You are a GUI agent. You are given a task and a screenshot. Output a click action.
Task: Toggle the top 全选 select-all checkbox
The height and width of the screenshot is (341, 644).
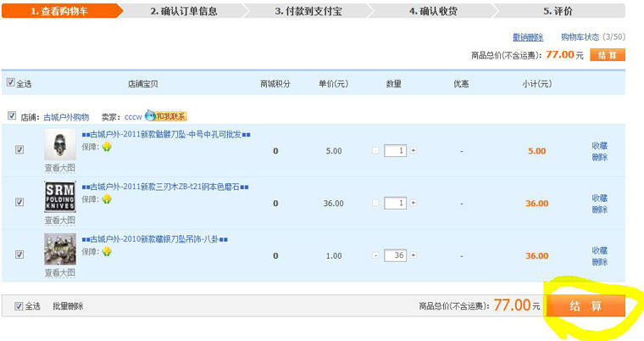coord(11,83)
